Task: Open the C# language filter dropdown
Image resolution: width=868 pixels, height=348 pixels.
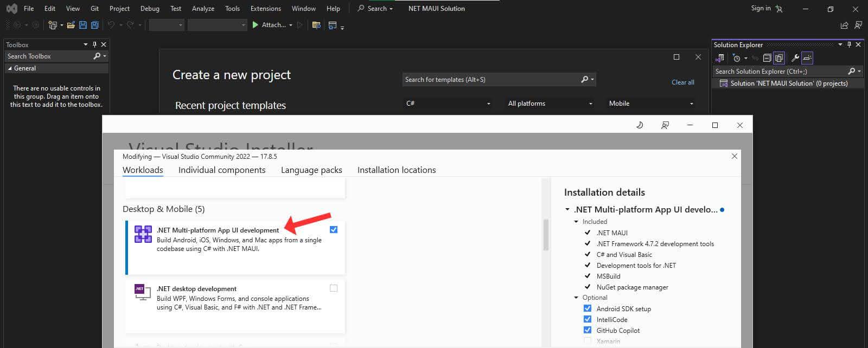Action: [x=448, y=104]
